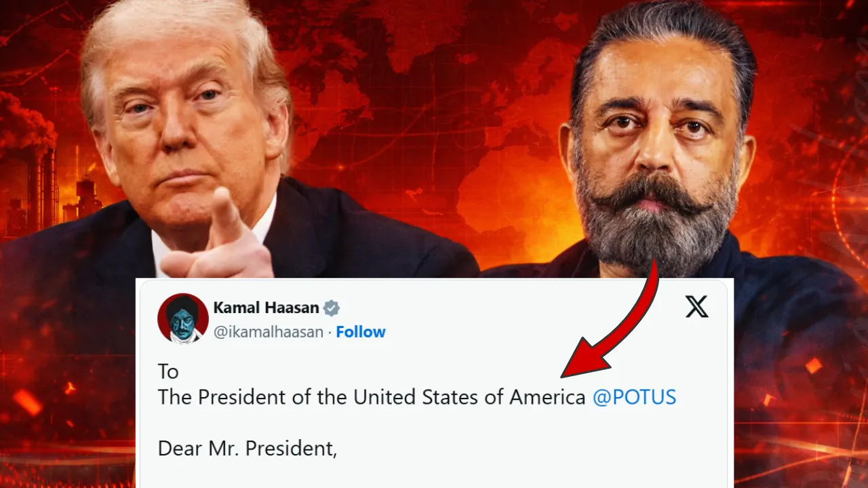The image size is (868, 488).
Task: Open the @POTUS mention link
Action: [x=634, y=397]
